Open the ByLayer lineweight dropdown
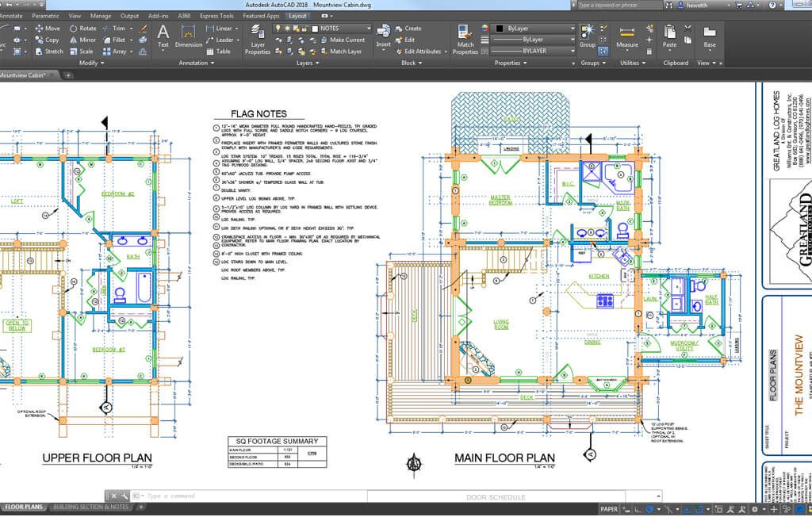 (573, 40)
